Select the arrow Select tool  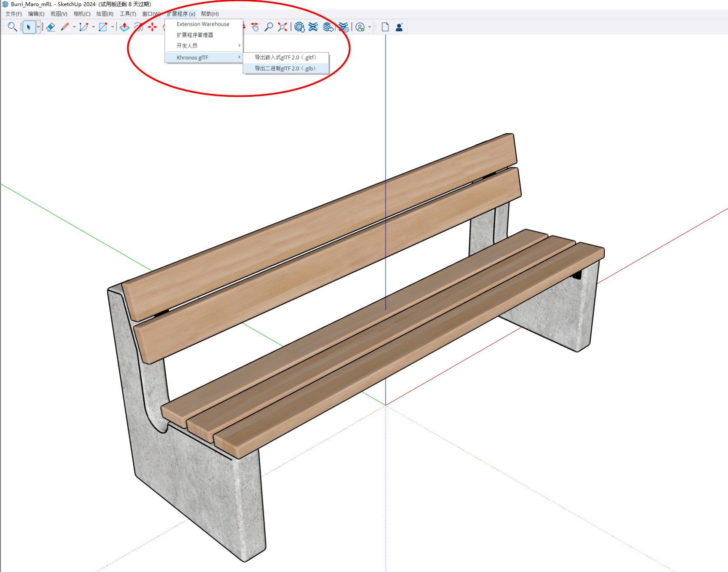tap(29, 27)
